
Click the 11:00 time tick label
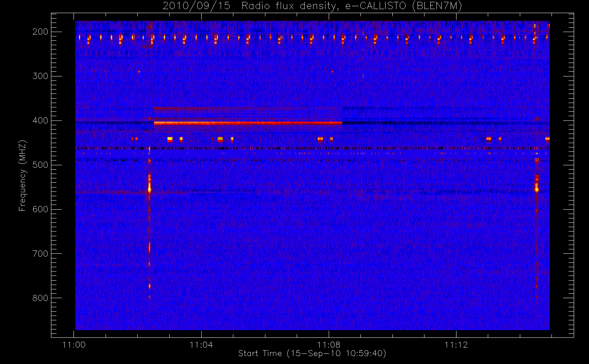point(74,345)
